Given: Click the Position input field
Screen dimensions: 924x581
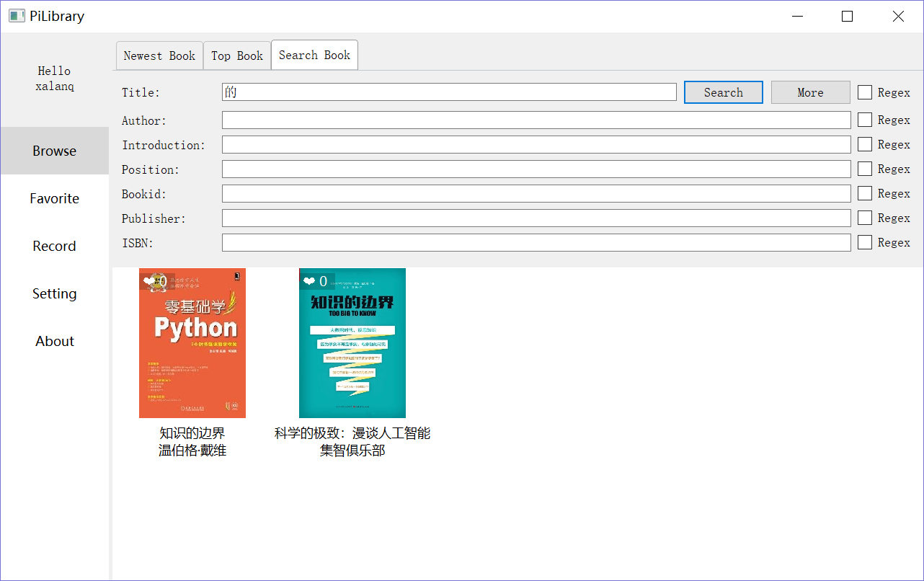Looking at the screenshot, I should [x=536, y=169].
